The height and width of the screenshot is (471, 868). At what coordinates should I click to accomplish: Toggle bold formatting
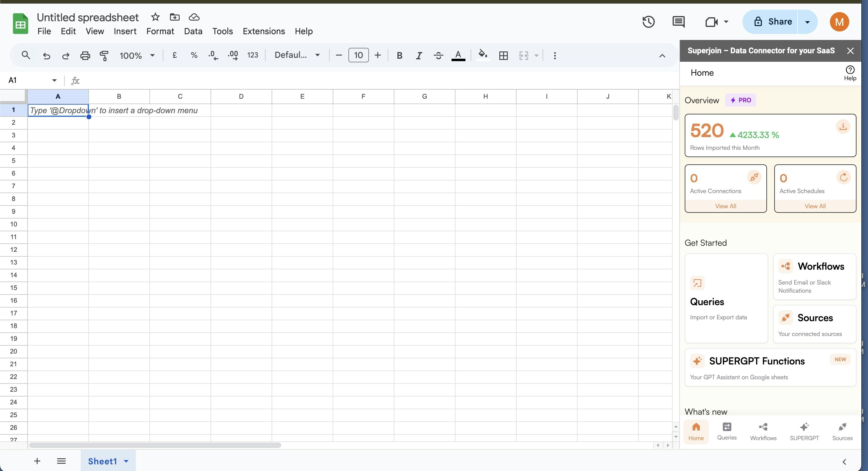point(399,55)
